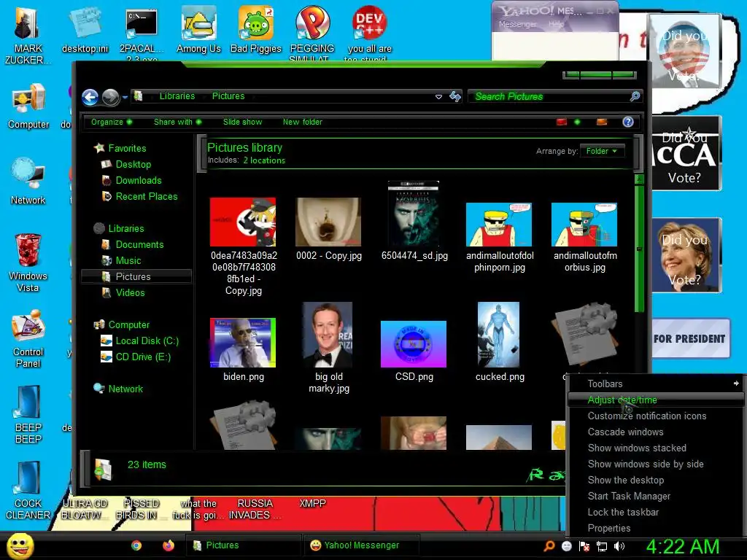Open the views options dropdown dot

pyautogui.click(x=578, y=122)
